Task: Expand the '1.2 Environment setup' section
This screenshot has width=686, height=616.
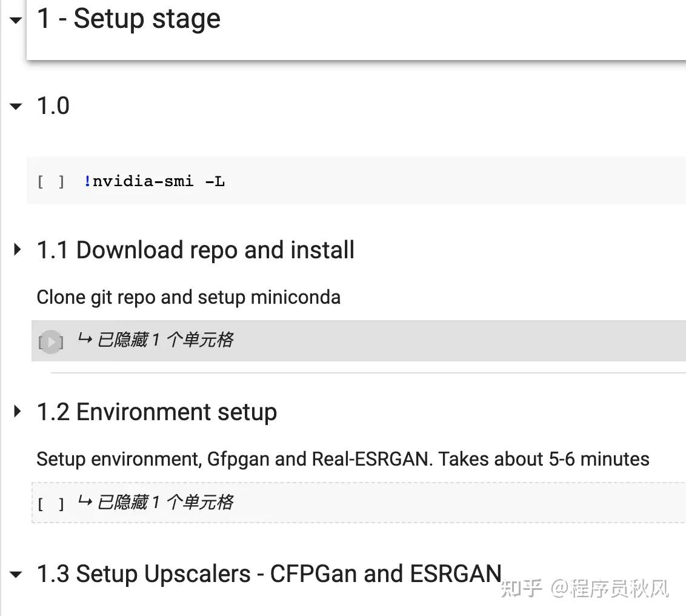Action: (16, 412)
